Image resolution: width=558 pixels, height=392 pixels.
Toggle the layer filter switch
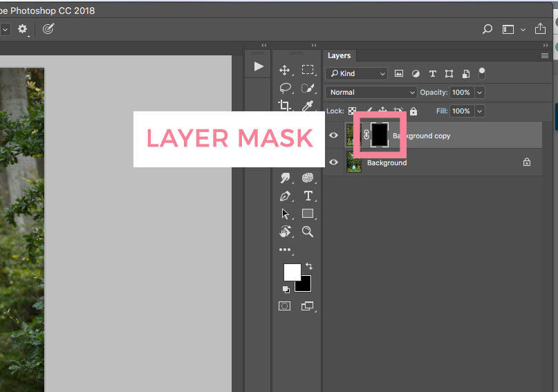[x=482, y=73]
